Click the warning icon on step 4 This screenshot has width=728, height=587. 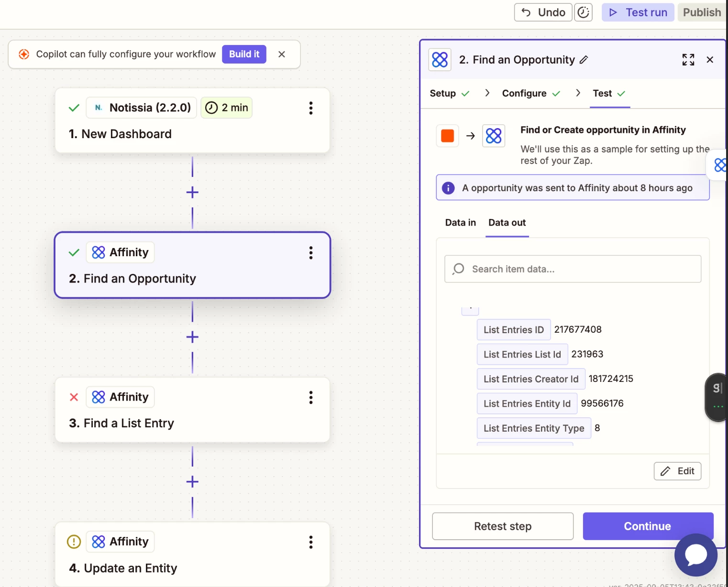coord(74,542)
